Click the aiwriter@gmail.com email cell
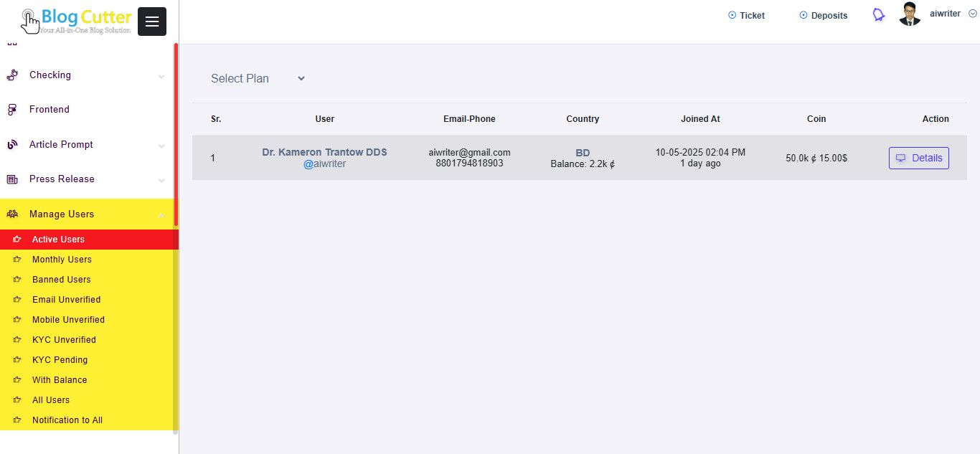The image size is (980, 454). (469, 152)
